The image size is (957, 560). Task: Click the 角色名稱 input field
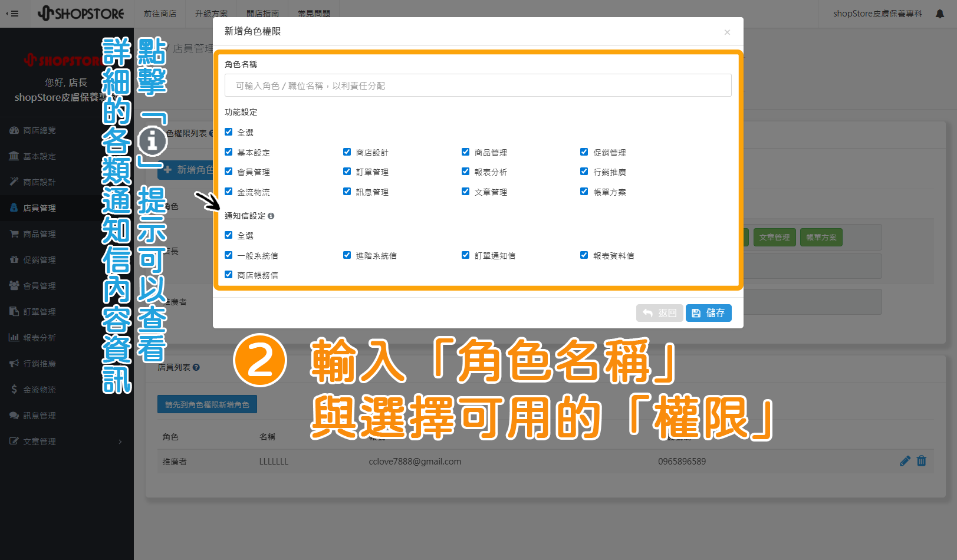click(x=478, y=85)
